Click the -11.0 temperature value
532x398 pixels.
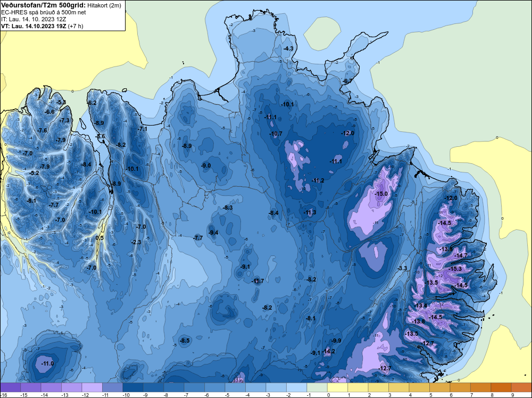[47, 363]
